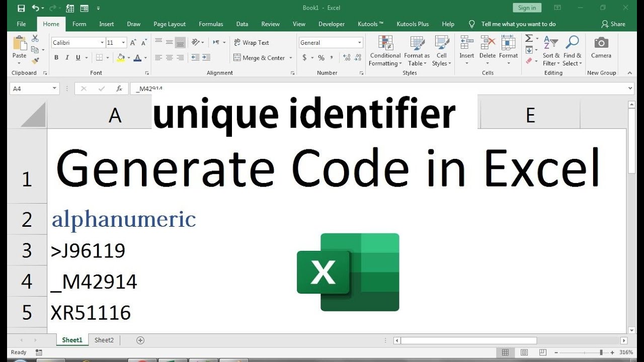
Task: Open the font size 11 dropdown
Action: click(x=123, y=43)
